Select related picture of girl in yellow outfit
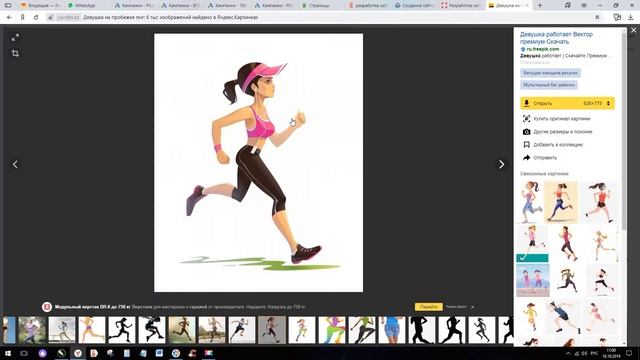Screen dimensions: 640x360 click(x=530, y=316)
